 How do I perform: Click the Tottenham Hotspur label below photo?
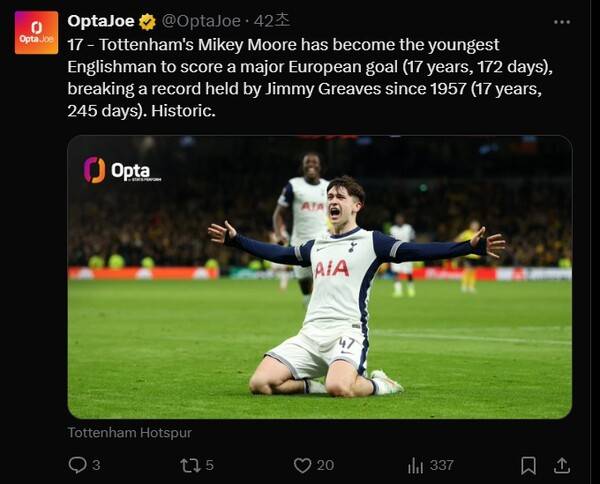[x=129, y=433]
